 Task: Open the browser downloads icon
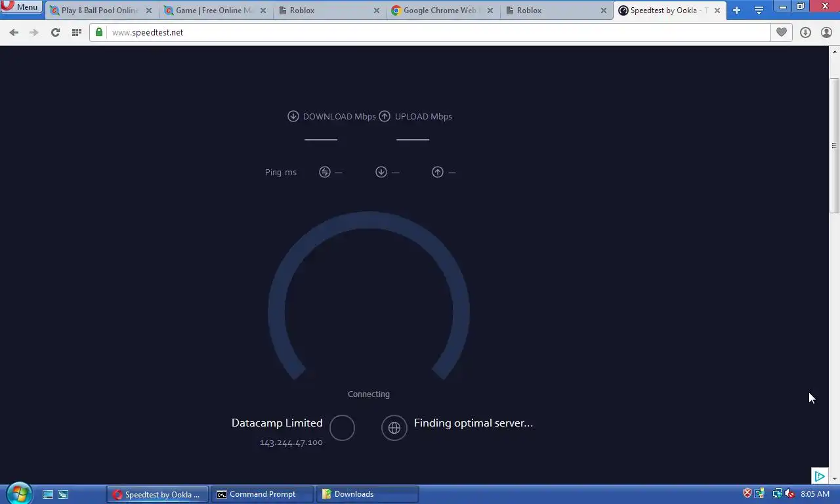tap(805, 32)
